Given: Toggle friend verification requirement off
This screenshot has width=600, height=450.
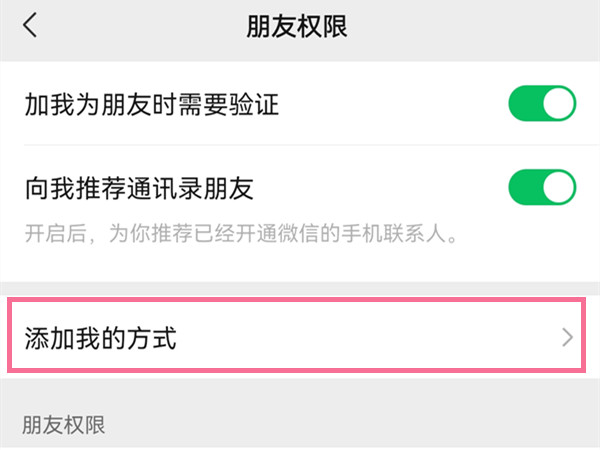Looking at the screenshot, I should [x=542, y=105].
